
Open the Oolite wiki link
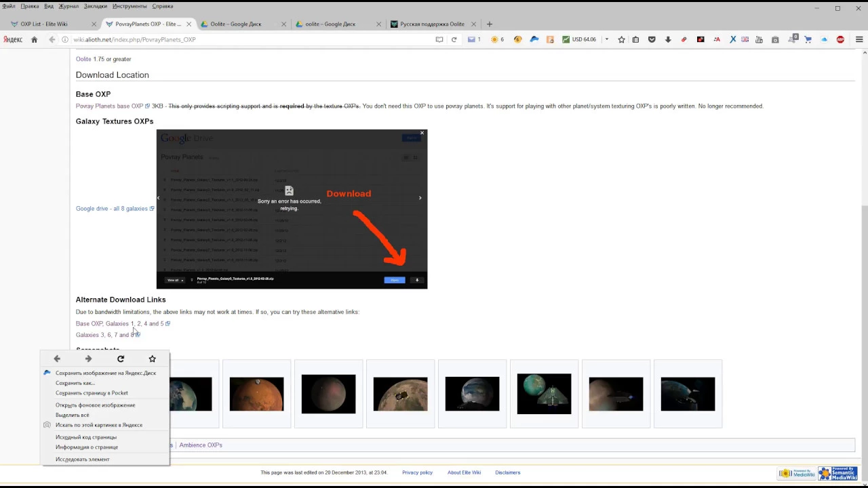[x=83, y=59]
